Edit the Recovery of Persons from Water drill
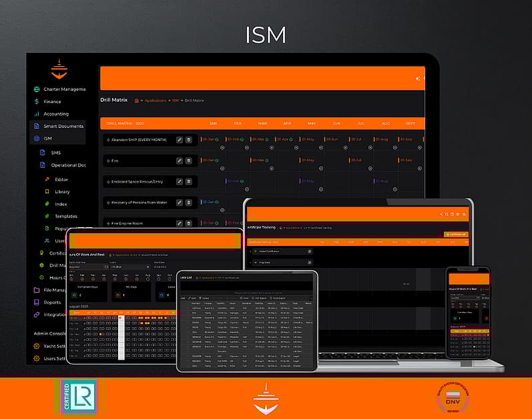Screen dimensions: 532x419 180,202
